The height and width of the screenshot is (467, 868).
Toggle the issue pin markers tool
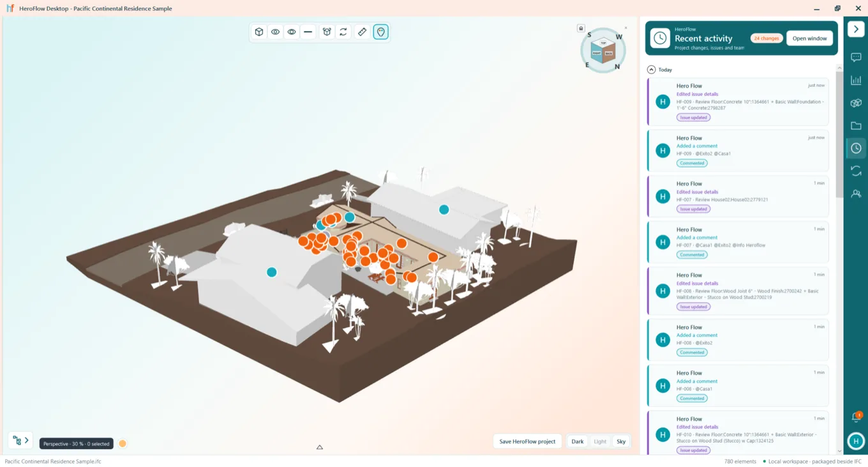381,32
